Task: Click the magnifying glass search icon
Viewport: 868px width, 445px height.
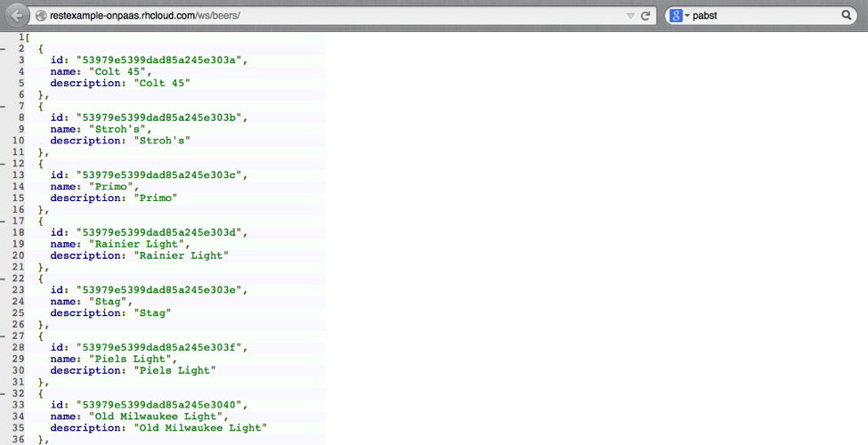Action: point(847,15)
